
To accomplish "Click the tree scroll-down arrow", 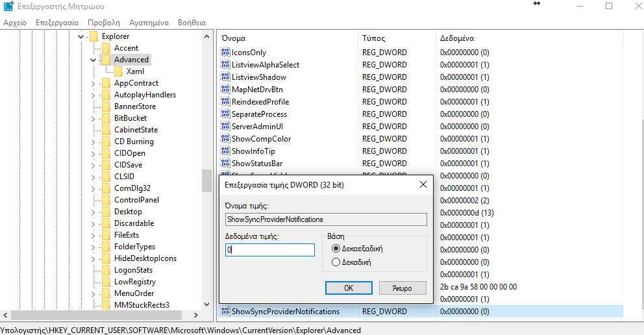I will [206, 304].
